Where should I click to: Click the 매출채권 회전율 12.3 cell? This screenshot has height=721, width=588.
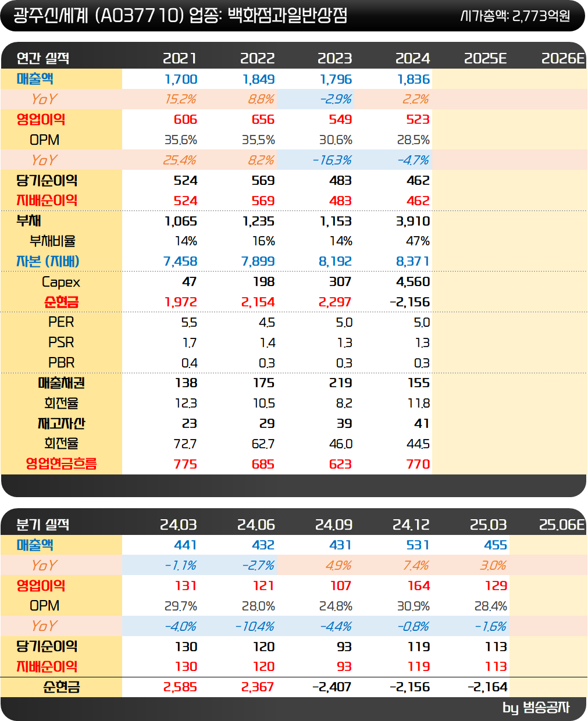186,404
